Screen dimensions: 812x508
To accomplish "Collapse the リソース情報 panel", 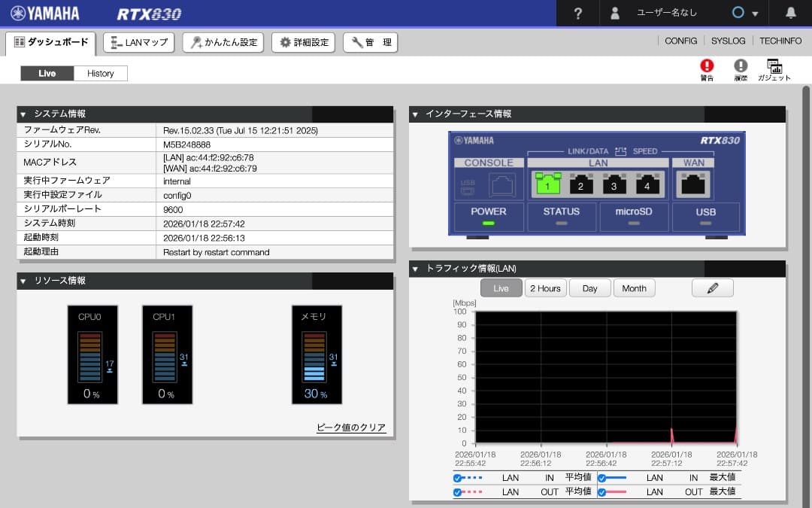I will pyautogui.click(x=23, y=281).
